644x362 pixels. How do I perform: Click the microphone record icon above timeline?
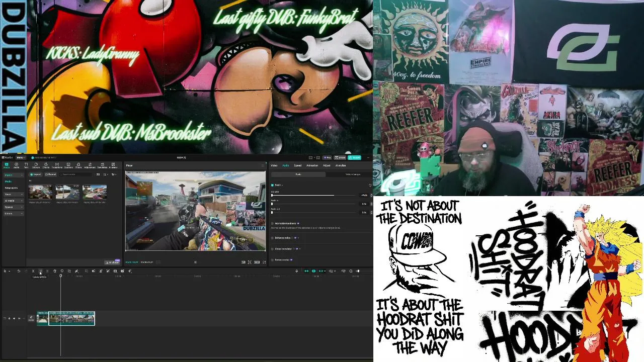296,271
